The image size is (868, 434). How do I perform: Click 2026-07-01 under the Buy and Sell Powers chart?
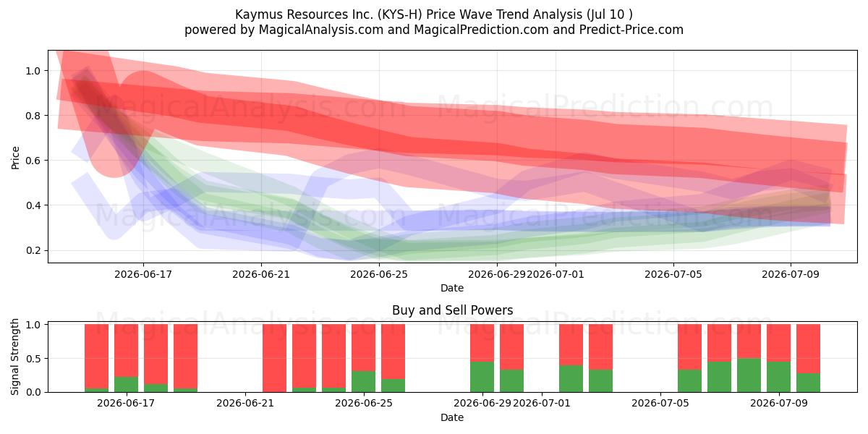pos(541,404)
